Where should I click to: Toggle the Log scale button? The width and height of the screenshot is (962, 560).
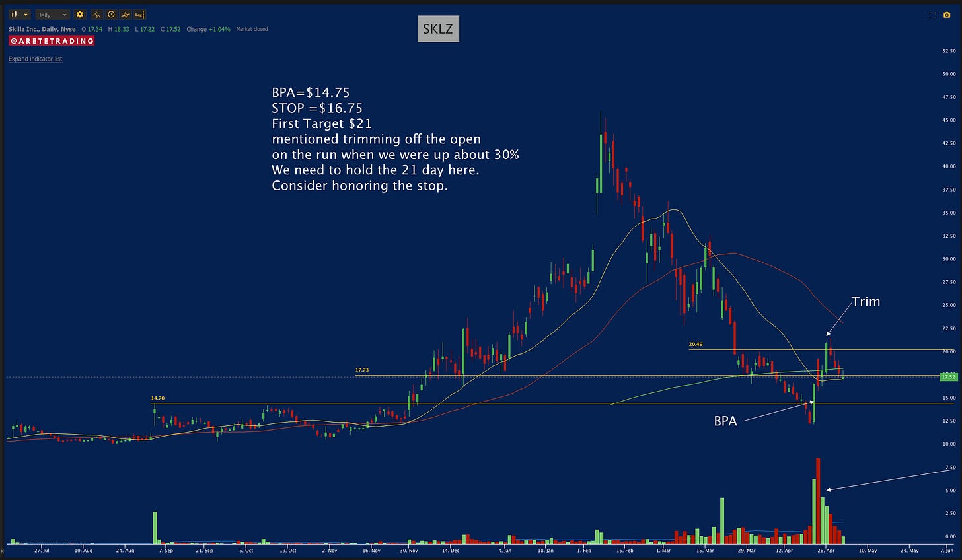tap(139, 15)
